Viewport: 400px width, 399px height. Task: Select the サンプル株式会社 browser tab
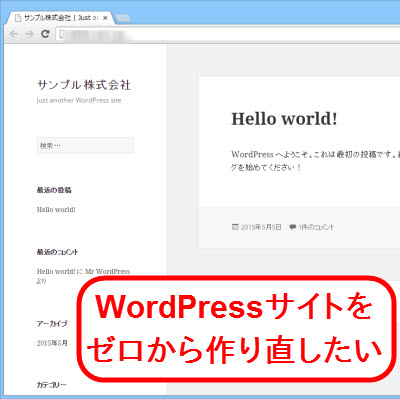coord(62,18)
